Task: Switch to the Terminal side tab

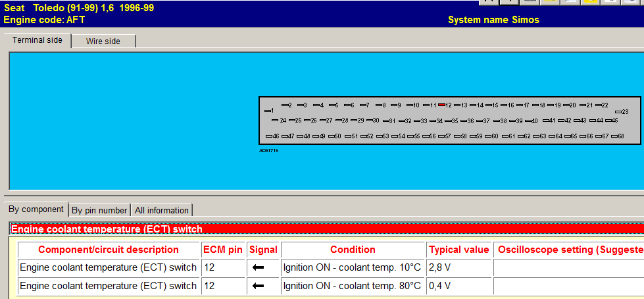Action: point(37,40)
